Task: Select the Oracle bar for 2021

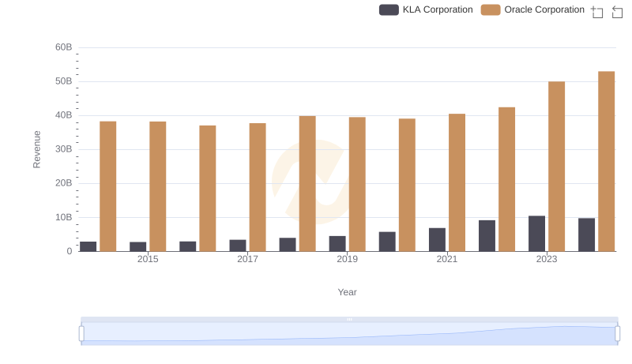Action: (x=457, y=182)
